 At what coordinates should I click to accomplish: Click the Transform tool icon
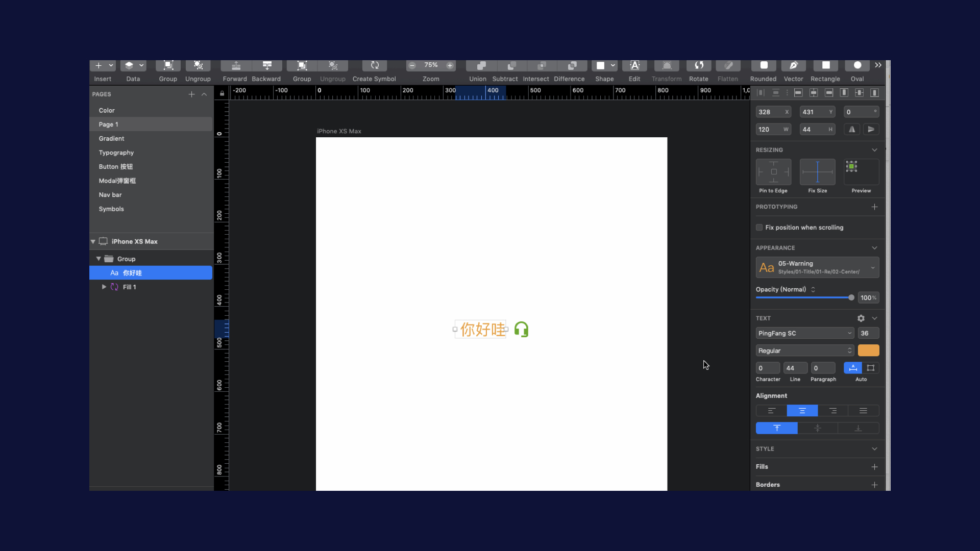click(667, 66)
